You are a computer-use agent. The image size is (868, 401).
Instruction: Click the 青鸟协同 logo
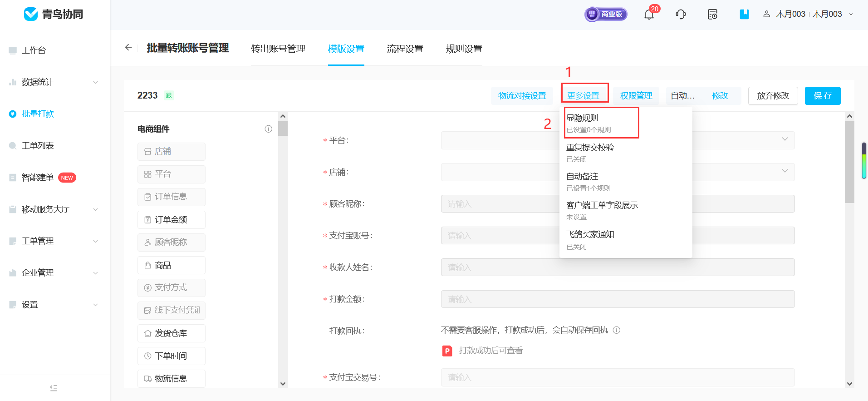[x=54, y=15]
